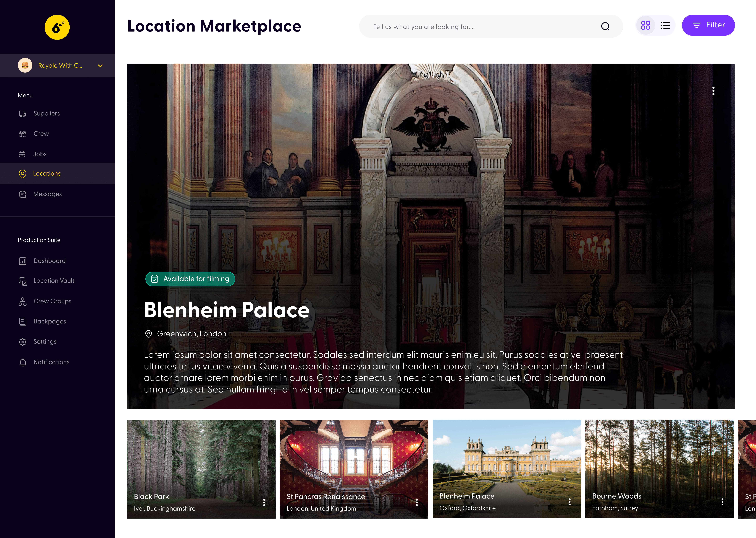Open Suppliers from the sidebar menu
Image resolution: width=756 pixels, height=538 pixels.
[46, 113]
